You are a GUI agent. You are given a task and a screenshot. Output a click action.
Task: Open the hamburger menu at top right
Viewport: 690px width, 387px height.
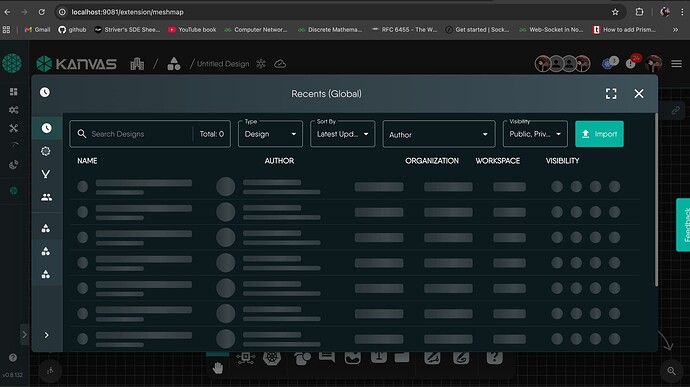pyautogui.click(x=676, y=64)
